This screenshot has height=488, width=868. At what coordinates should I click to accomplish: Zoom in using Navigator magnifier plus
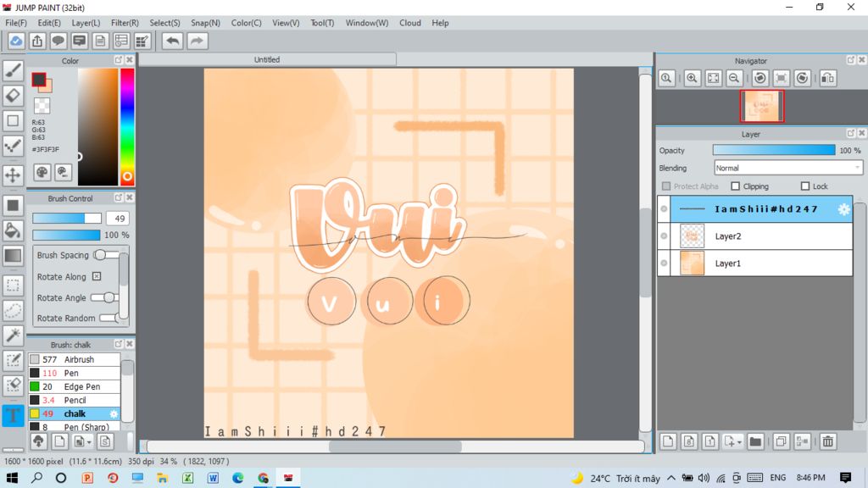tap(692, 78)
